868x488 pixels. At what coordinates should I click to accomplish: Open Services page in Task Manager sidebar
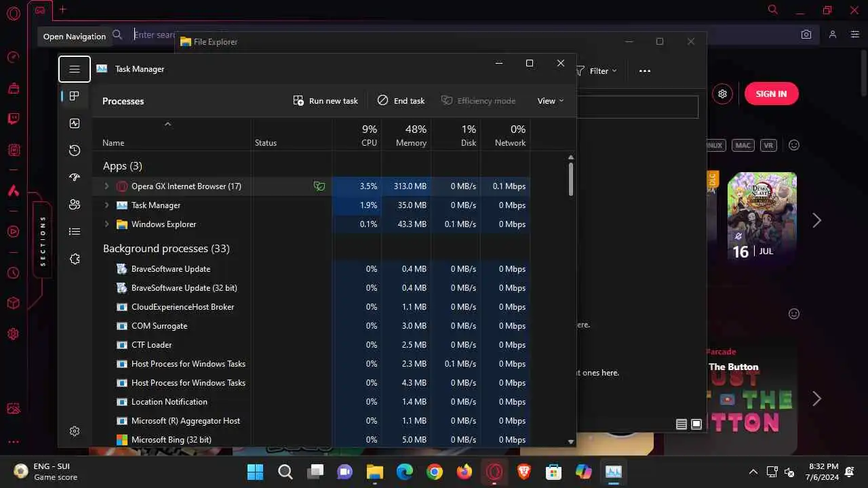[x=75, y=259]
